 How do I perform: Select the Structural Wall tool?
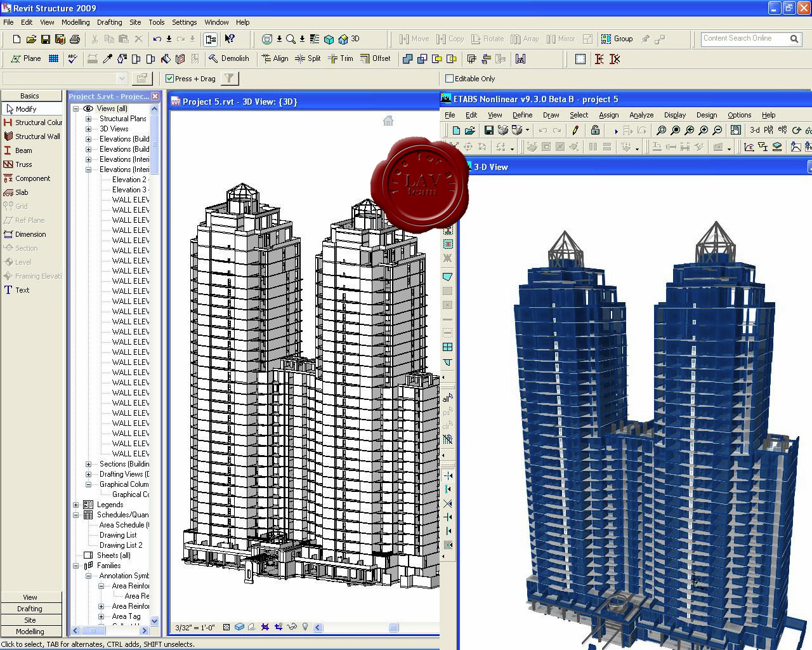point(32,136)
